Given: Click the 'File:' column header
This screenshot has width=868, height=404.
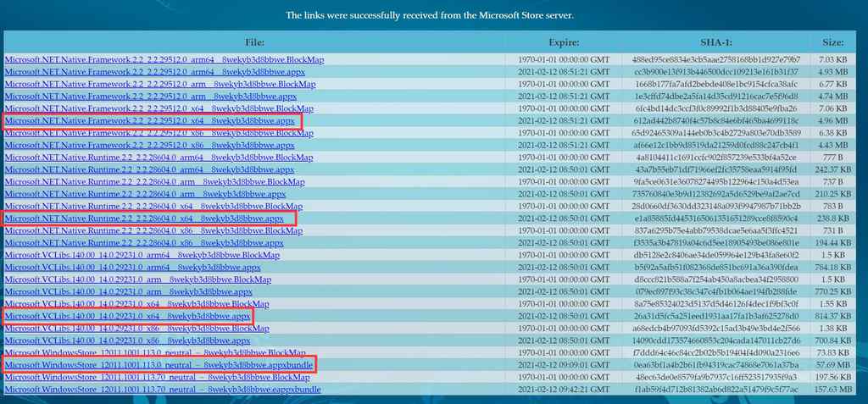Looking at the screenshot, I should tap(254, 42).
